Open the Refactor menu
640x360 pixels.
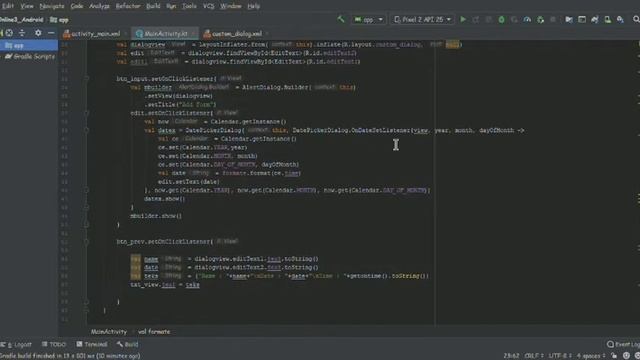pyautogui.click(x=128, y=6)
